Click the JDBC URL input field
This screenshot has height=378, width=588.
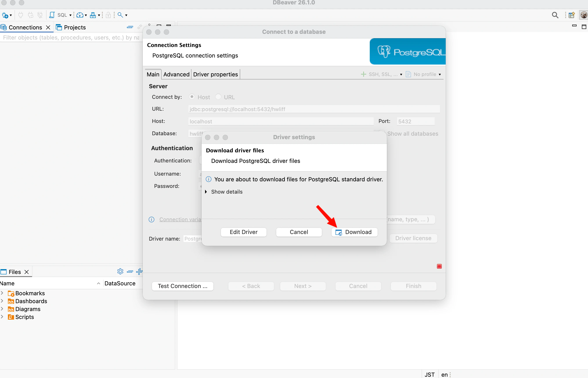click(x=314, y=109)
